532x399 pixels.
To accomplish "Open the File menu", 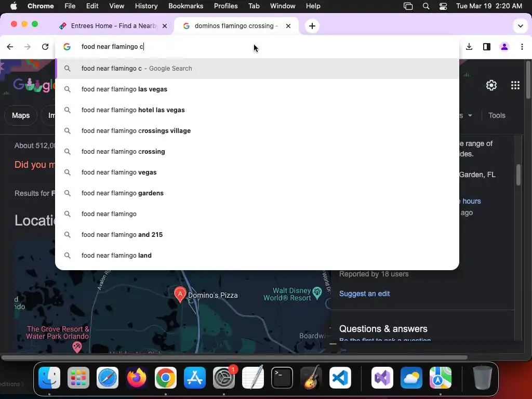I will pos(70,6).
